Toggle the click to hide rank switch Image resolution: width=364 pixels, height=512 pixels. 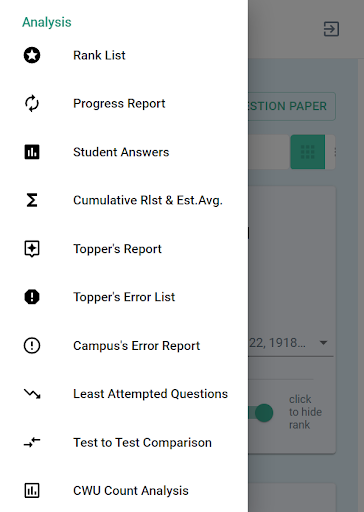[x=262, y=413]
